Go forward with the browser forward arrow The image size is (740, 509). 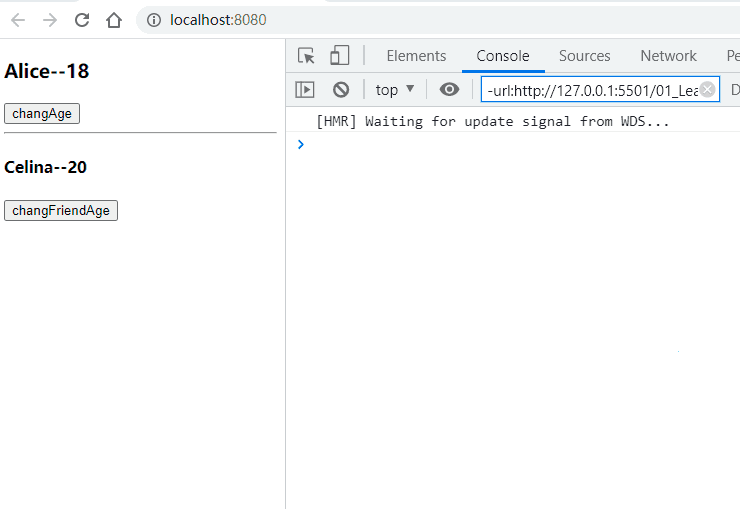coord(50,20)
